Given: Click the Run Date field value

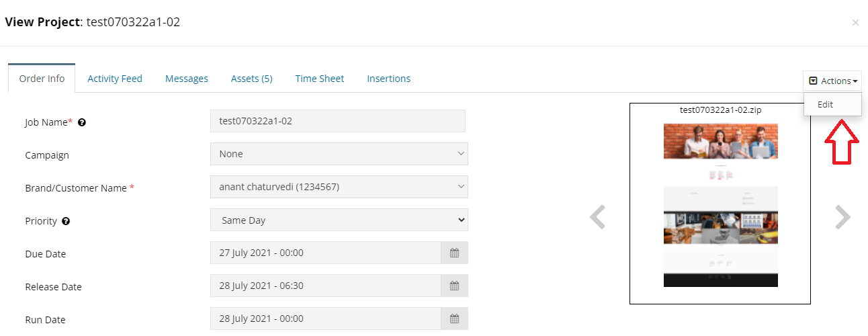Looking at the screenshot, I should point(326,319).
